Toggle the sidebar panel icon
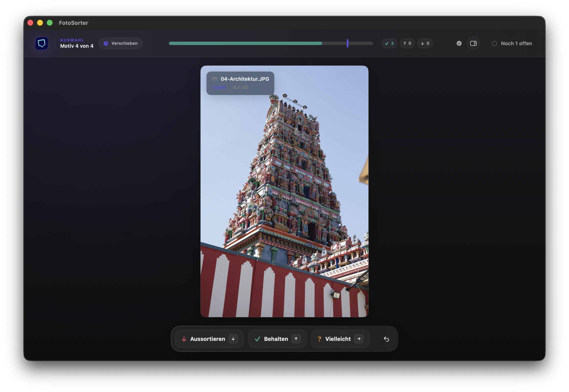The height and width of the screenshot is (392, 569). [473, 44]
